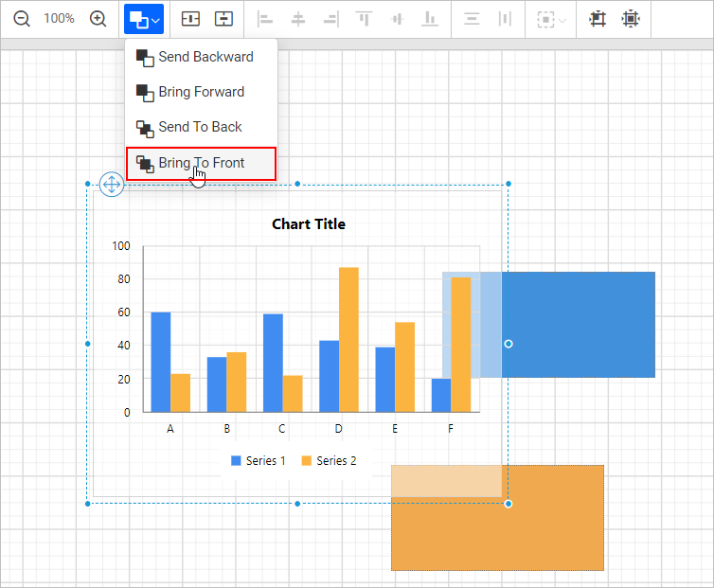Click the top-middle selection handle of chart
Image resolution: width=714 pixels, height=588 pixels.
coord(297,184)
